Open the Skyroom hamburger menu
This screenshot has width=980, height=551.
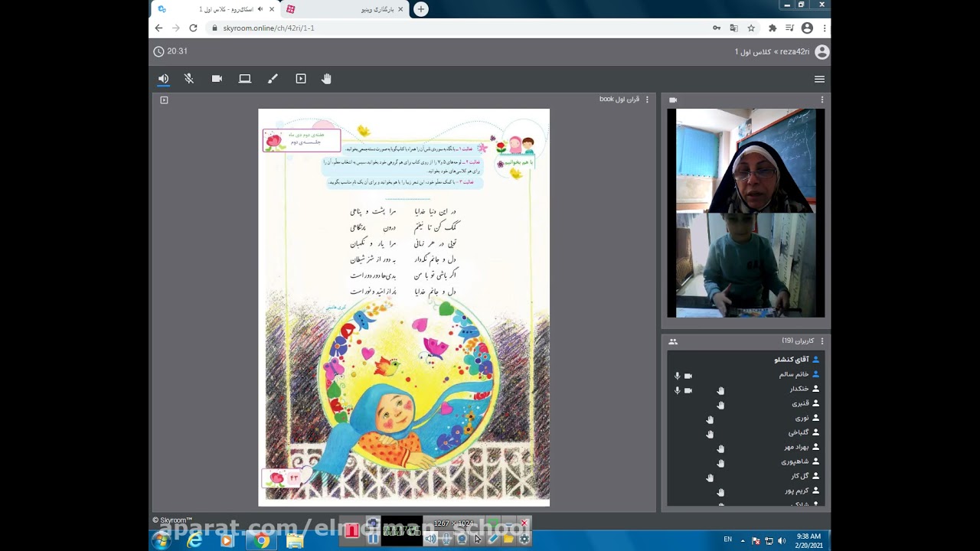(819, 79)
